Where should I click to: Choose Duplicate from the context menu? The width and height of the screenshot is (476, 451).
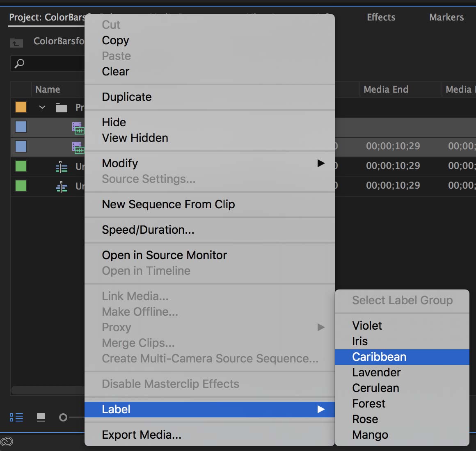coord(126,97)
